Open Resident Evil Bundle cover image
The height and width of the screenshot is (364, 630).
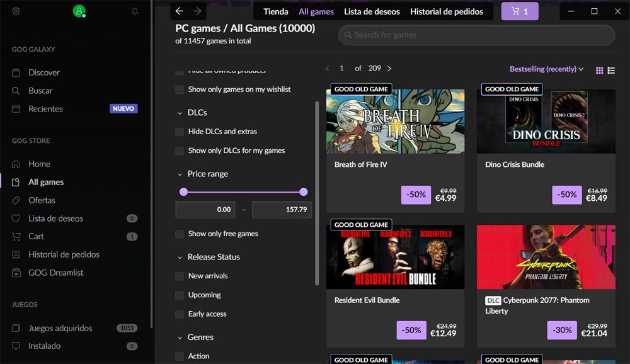pos(396,257)
